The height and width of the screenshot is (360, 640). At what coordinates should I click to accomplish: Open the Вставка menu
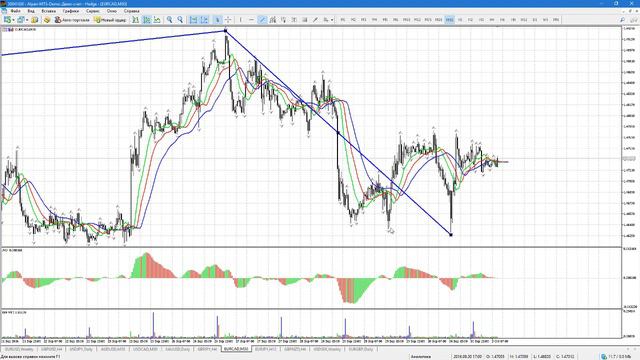pos(49,11)
